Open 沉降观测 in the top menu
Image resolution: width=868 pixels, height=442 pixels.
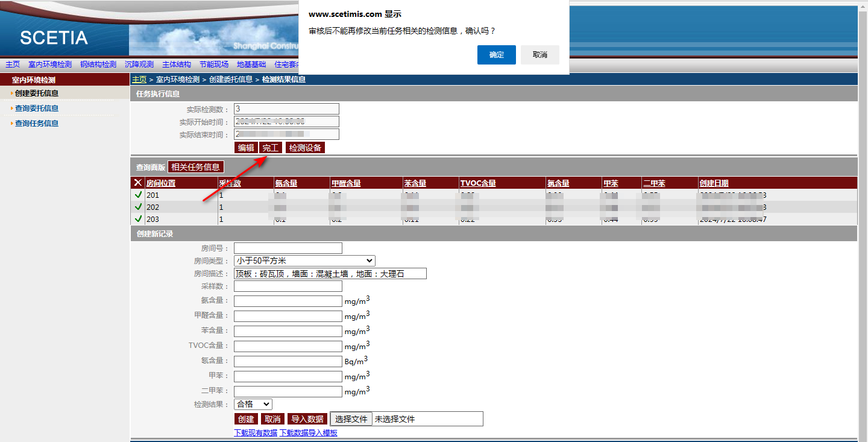coord(139,65)
